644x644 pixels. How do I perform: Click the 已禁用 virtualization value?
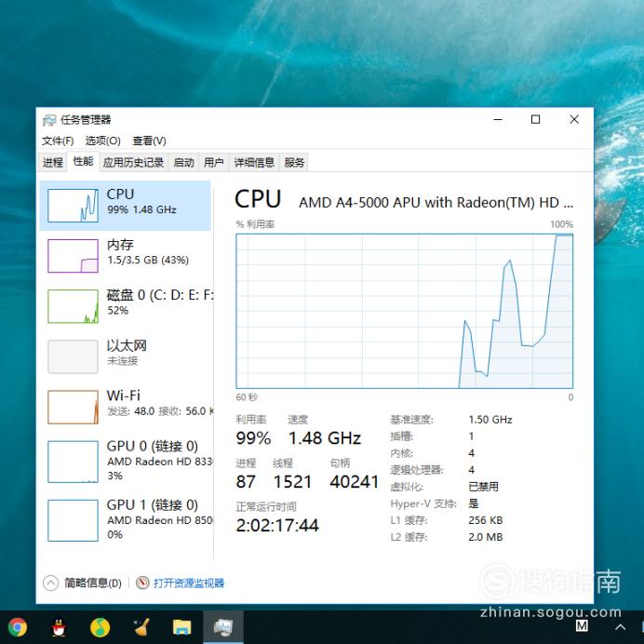(483, 487)
